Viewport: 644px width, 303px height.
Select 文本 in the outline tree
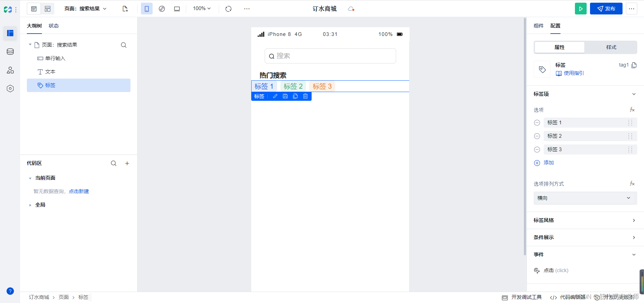click(x=78, y=72)
